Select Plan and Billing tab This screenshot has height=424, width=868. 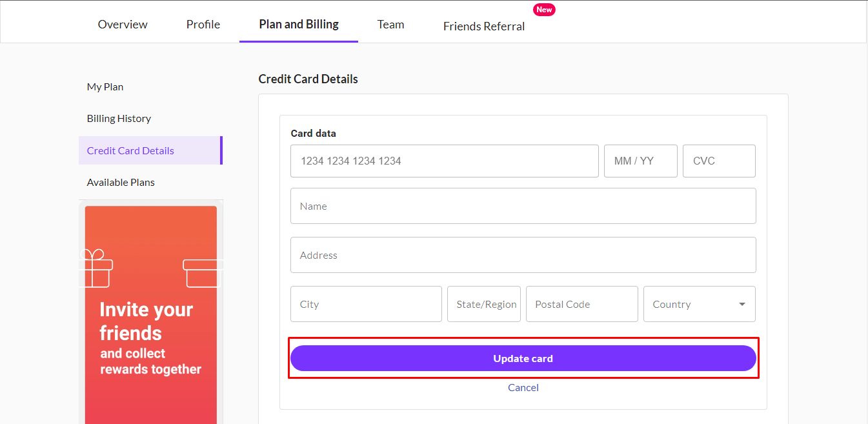point(298,24)
